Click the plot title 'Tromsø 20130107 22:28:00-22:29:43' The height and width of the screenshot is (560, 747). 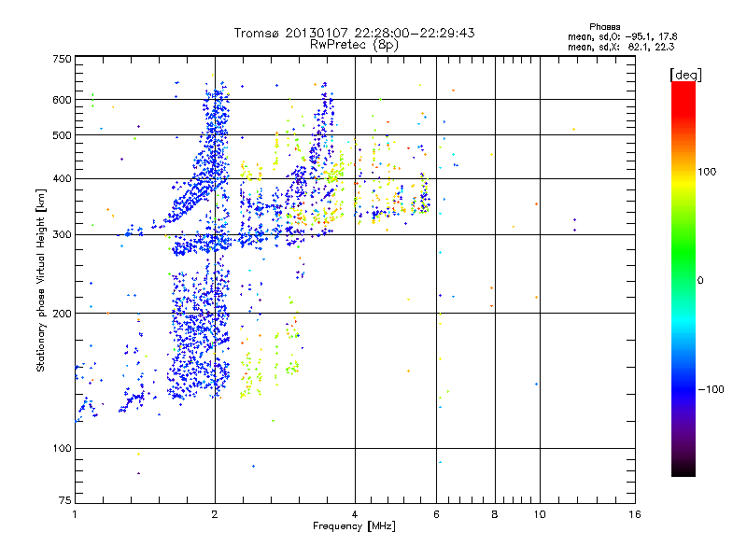point(354,33)
